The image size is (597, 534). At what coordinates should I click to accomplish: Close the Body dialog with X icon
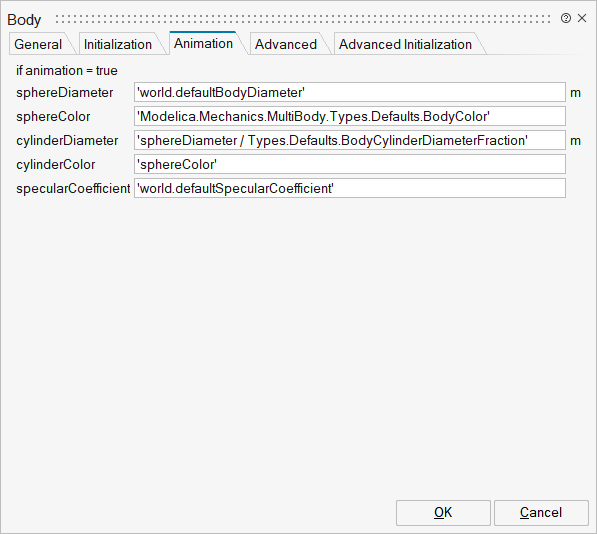(x=582, y=18)
